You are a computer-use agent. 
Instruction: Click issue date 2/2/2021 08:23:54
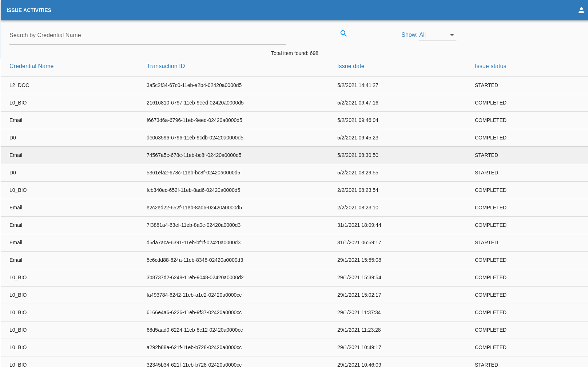coord(358,190)
